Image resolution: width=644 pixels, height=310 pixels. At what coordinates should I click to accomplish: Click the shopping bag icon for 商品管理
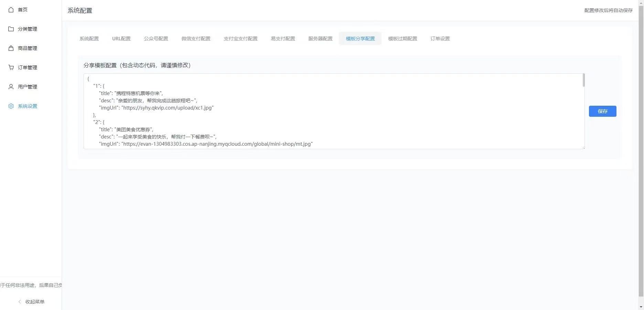(11, 48)
